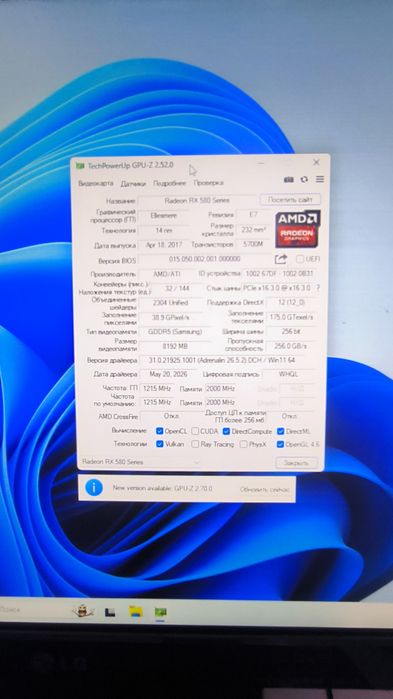Click GPU-Z icon in the title bar
This screenshot has height=699, width=393.
[x=80, y=165]
